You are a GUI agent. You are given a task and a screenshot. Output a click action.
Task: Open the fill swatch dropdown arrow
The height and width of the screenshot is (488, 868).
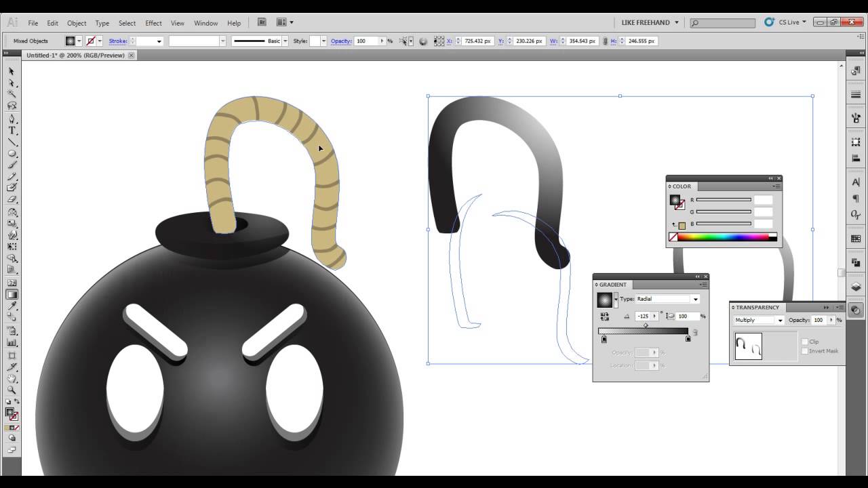pyautogui.click(x=79, y=41)
